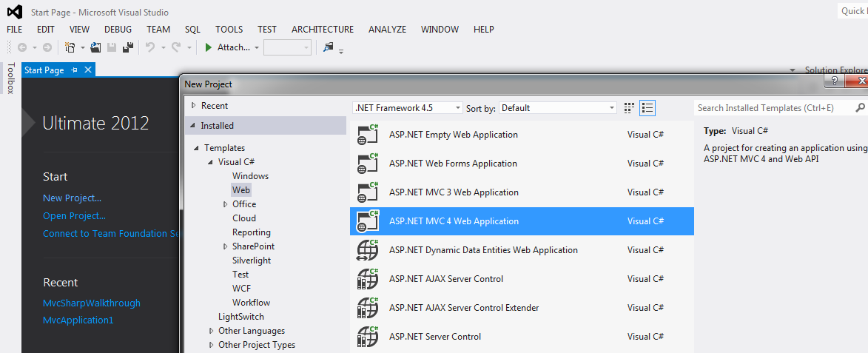The image size is (868, 353).
Task: Click the green Attach start arrow
Action: tap(209, 47)
